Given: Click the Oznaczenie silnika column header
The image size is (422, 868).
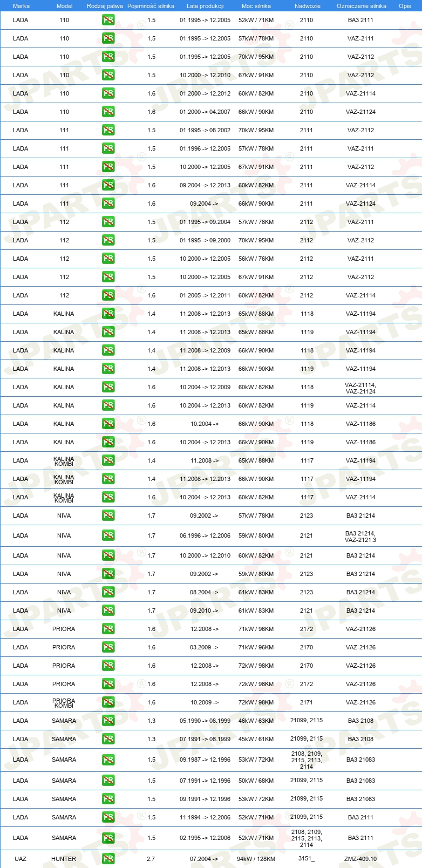Looking at the screenshot, I should (x=362, y=6).
